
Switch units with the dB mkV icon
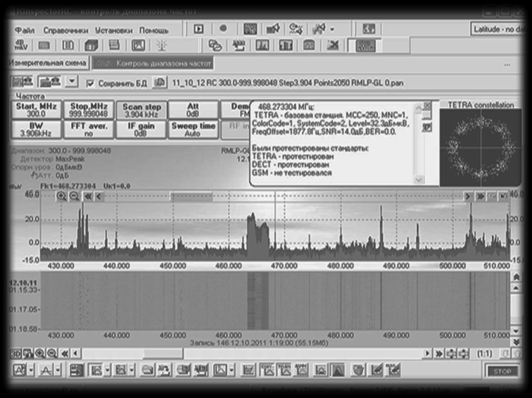point(21,45)
